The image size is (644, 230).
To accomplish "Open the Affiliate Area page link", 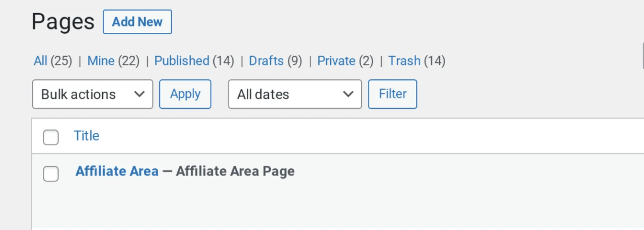I will (x=117, y=171).
